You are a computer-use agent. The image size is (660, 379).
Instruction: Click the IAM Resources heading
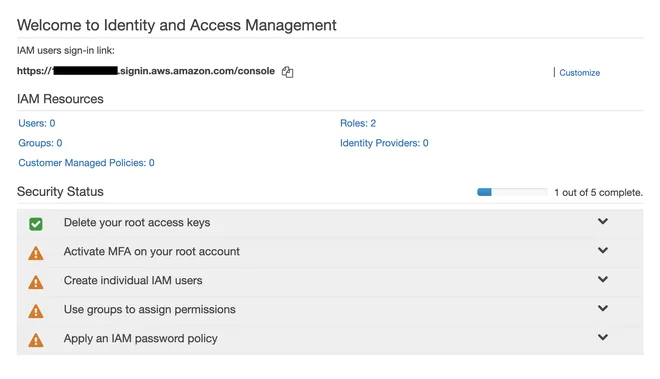pos(60,99)
